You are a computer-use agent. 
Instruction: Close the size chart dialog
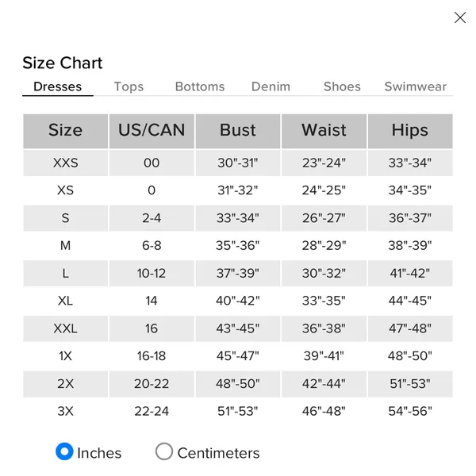point(460,17)
